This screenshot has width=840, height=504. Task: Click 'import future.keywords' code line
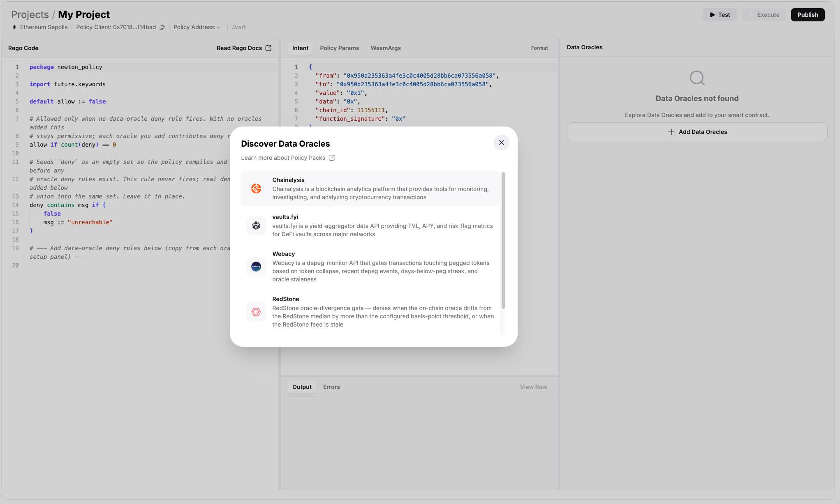click(67, 84)
